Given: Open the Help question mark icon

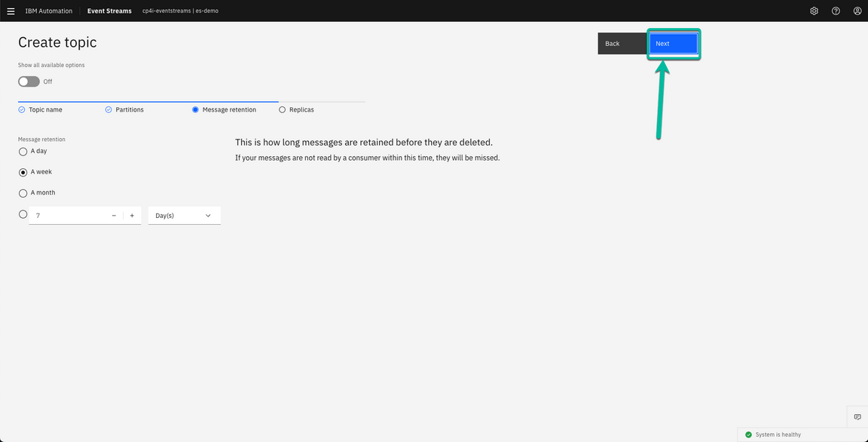Looking at the screenshot, I should [x=836, y=11].
